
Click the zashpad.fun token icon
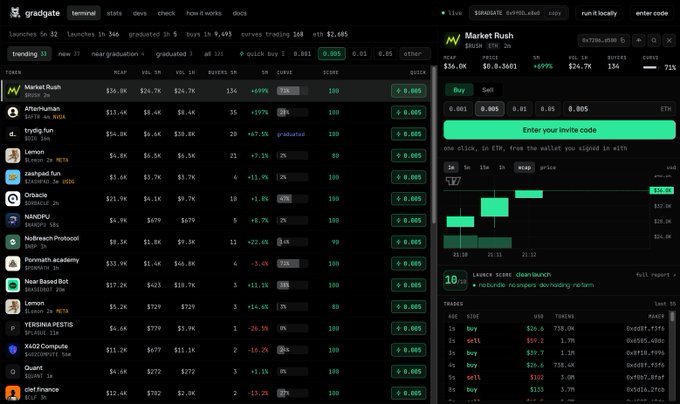[x=13, y=177]
